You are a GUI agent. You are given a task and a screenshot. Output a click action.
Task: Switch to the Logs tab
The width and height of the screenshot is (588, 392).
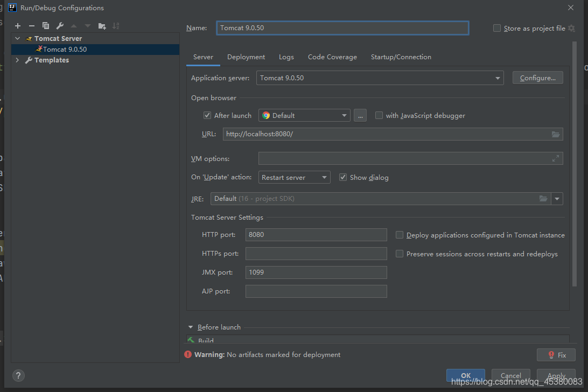click(286, 57)
